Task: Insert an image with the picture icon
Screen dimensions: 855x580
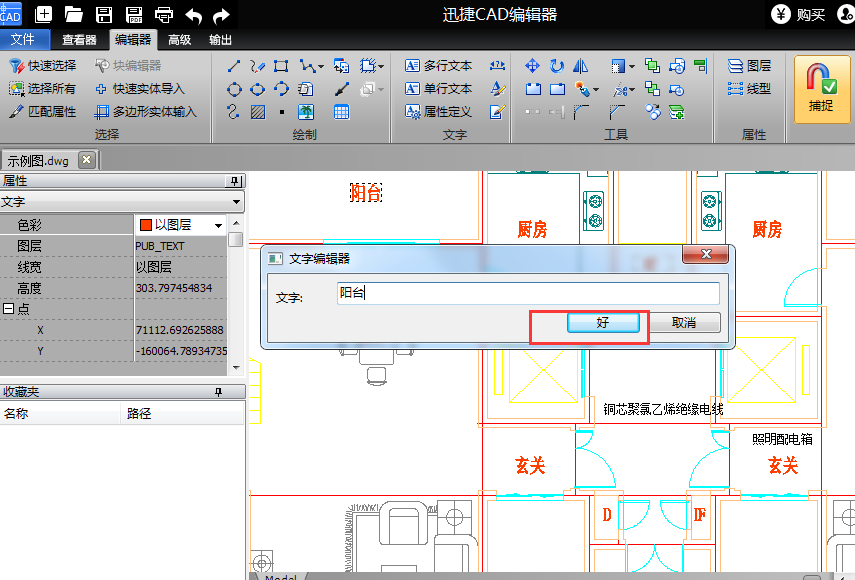Action: [x=306, y=112]
